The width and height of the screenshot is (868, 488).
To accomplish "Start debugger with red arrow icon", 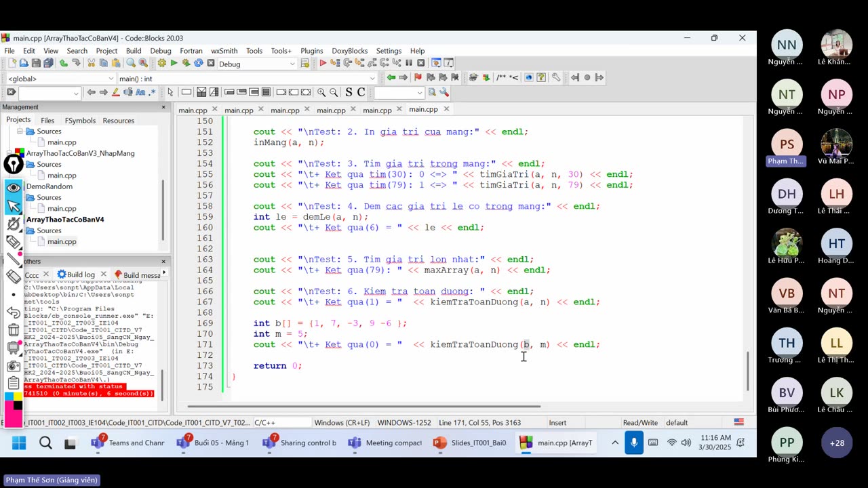I will coord(323,63).
